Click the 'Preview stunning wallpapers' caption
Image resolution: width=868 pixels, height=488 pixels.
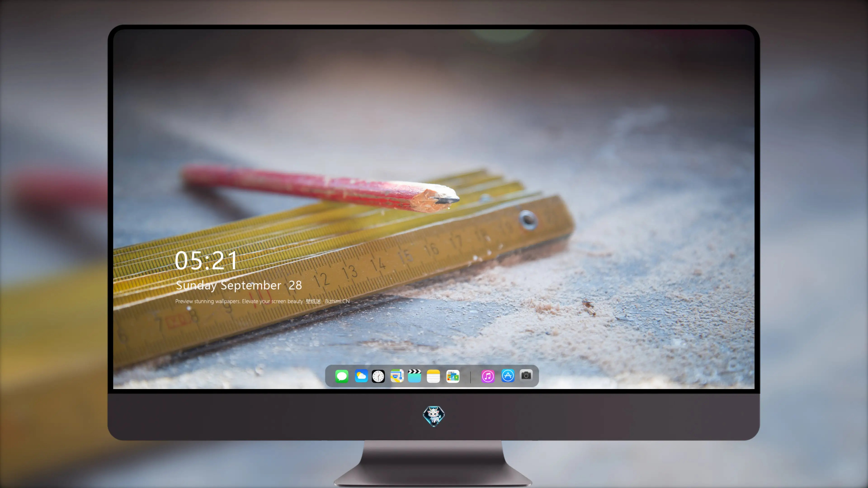[x=262, y=301]
